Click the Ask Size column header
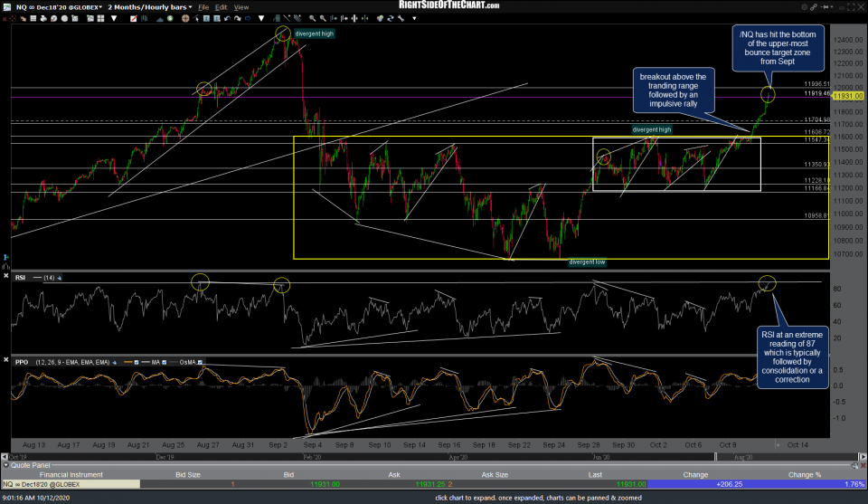868x504 pixels. click(x=495, y=475)
